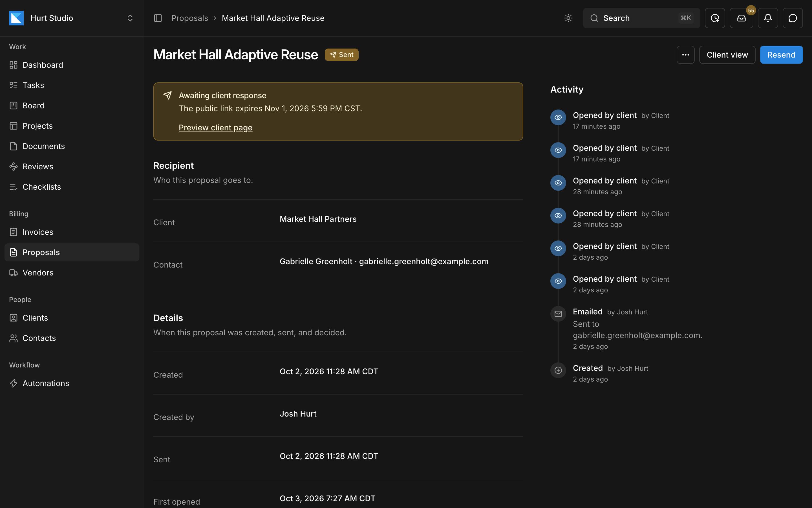This screenshot has width=812, height=508.
Task: Click the Oct 3, 2026 7:27 AM CDT value
Action: coord(328,499)
